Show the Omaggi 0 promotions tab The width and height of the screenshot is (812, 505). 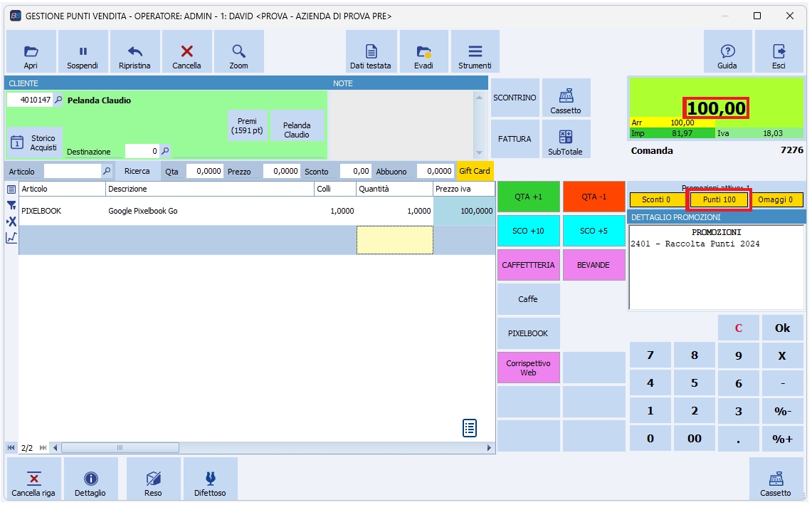776,199
